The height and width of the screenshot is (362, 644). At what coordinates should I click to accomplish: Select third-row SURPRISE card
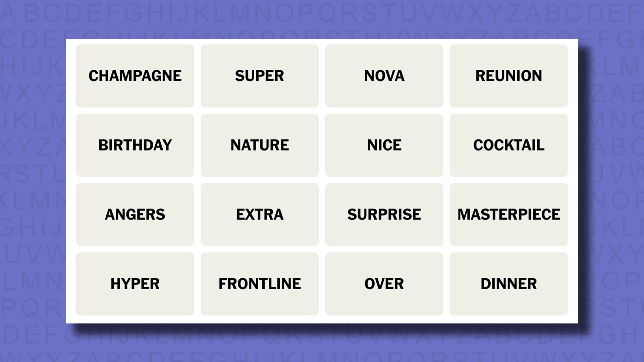point(384,214)
